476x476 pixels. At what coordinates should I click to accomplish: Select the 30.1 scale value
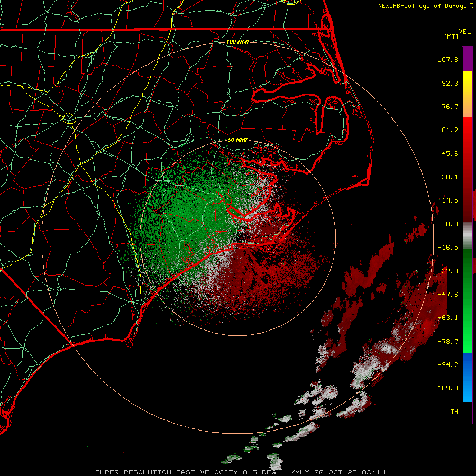(x=450, y=177)
